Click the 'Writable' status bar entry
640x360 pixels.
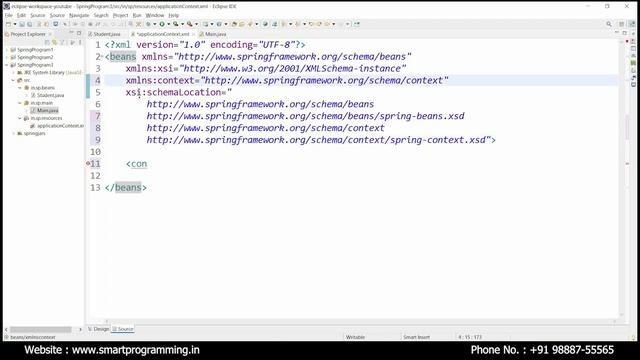[355, 337]
